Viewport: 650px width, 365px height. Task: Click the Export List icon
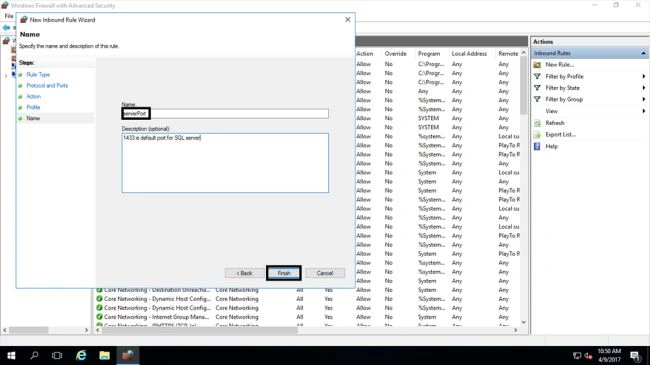coord(537,135)
